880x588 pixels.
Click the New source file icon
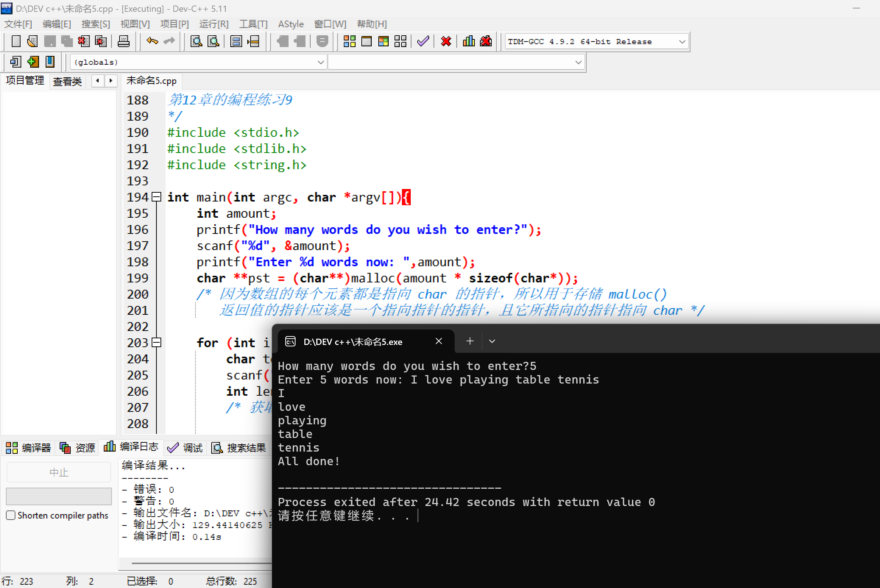coord(16,41)
